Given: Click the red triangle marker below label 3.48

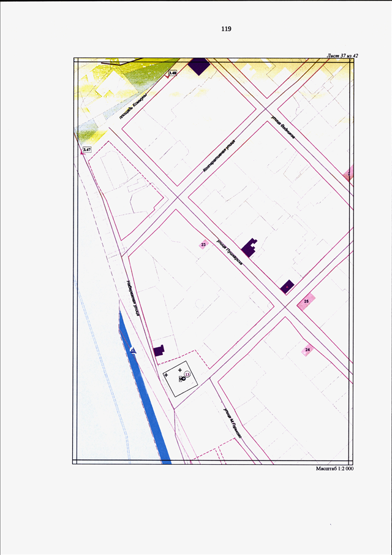Looking at the screenshot, I should 168,76.
